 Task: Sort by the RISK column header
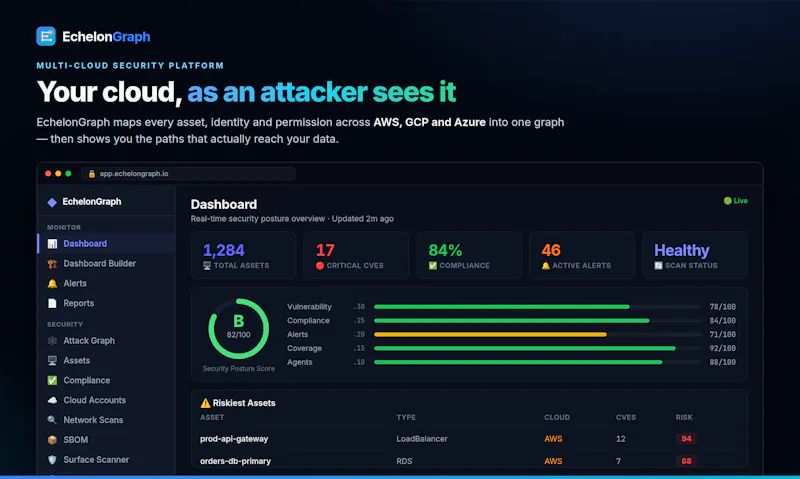click(684, 417)
